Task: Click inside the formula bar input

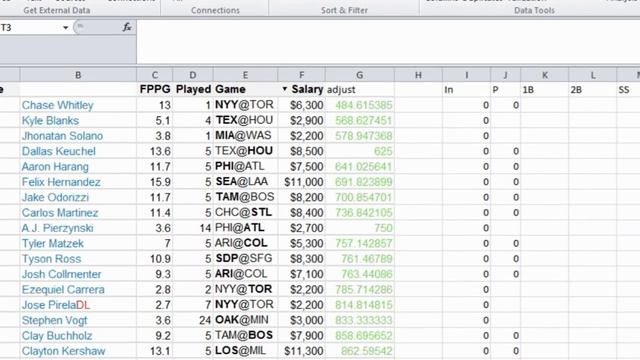Action: click(388, 41)
